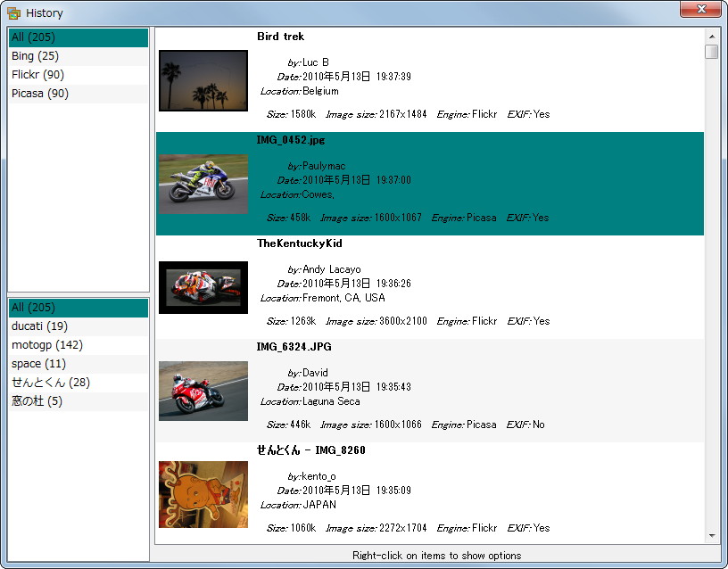Filter history by Bing (25)
728x569 pixels.
point(78,56)
